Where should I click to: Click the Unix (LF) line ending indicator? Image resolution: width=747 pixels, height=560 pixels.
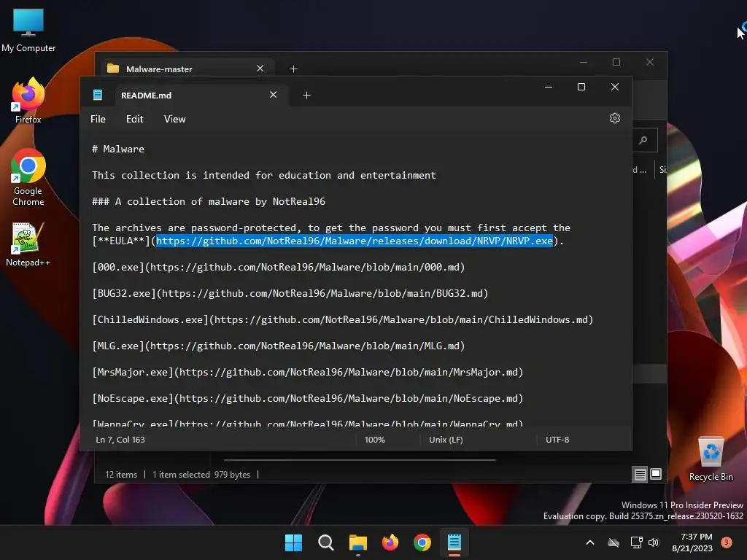click(446, 440)
